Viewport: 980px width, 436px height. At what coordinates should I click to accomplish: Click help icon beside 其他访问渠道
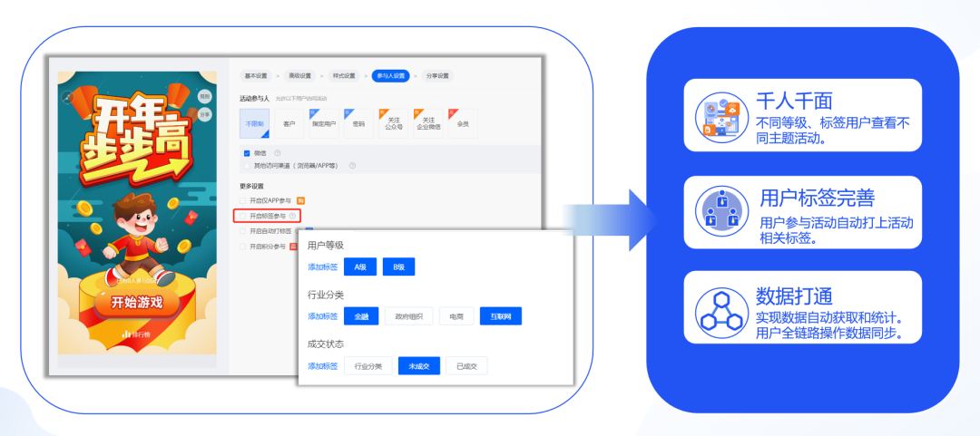pos(352,166)
